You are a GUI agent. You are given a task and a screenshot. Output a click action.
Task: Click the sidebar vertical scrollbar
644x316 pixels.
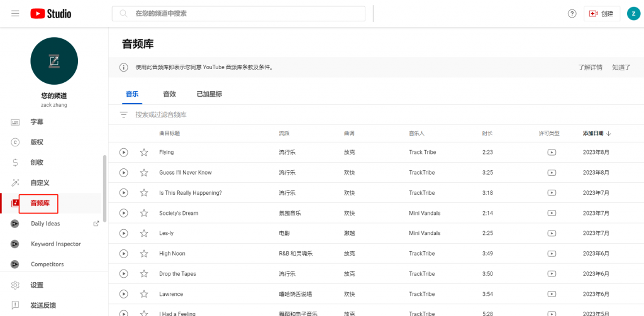pyautogui.click(x=105, y=188)
